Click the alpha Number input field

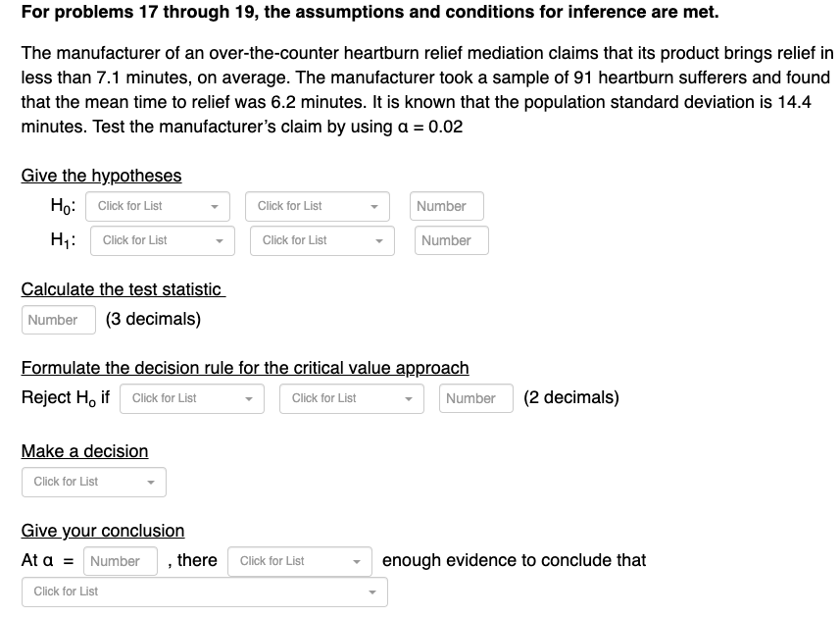coord(120,561)
